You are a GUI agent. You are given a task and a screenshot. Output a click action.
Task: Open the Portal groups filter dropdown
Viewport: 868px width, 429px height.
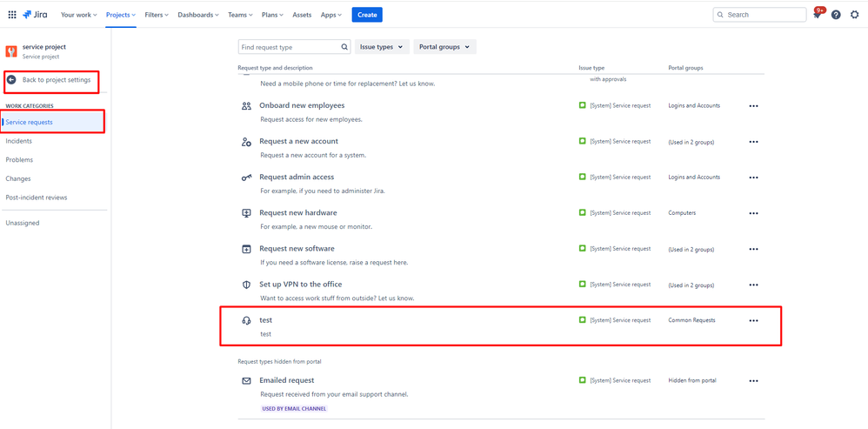pyautogui.click(x=445, y=47)
